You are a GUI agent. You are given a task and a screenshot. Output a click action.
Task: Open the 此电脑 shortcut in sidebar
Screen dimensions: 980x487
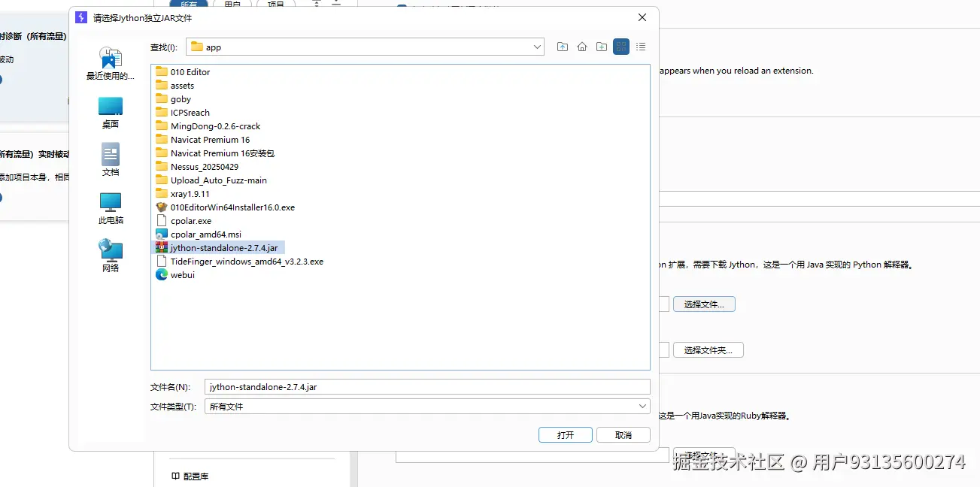(x=111, y=209)
